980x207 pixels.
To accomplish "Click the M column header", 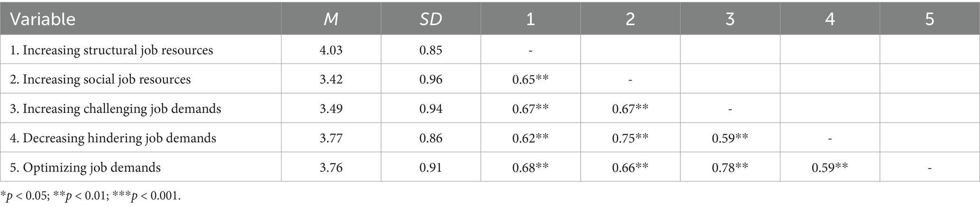I will (x=330, y=19).
